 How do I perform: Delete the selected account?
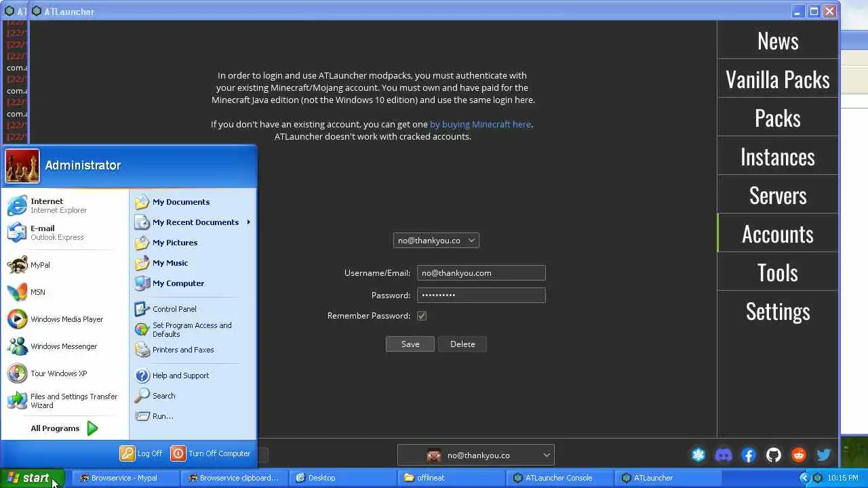click(462, 344)
